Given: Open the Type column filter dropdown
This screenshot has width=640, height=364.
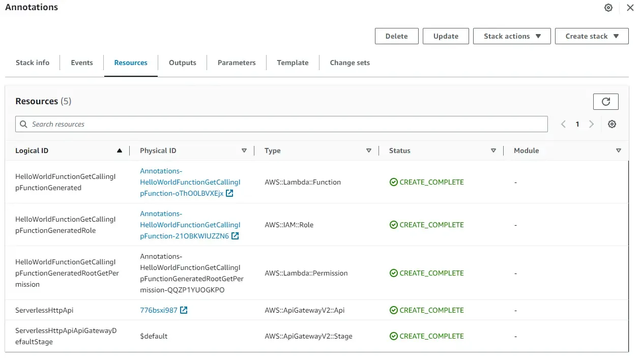Looking at the screenshot, I should [x=368, y=150].
